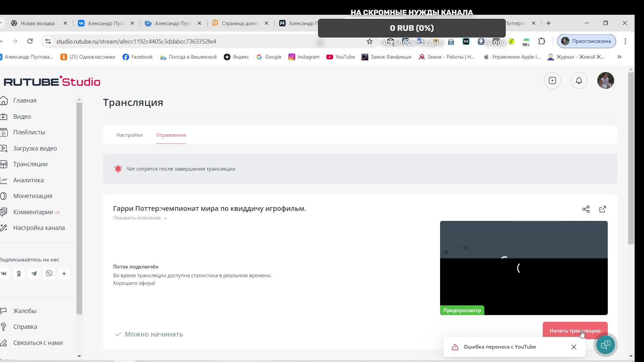Click the Odnoklassniki social icon in sidebar
This screenshot has height=362, width=644.
tap(19, 274)
